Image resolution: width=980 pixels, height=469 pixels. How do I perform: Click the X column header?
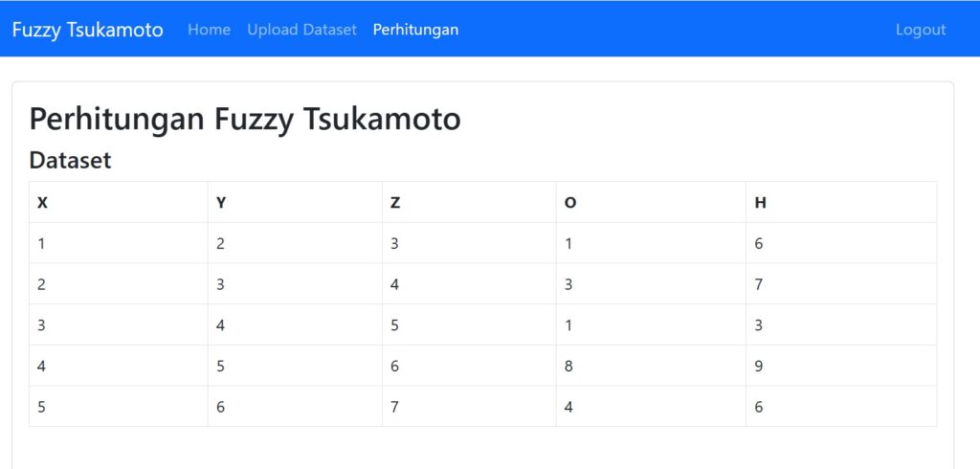[x=118, y=202]
